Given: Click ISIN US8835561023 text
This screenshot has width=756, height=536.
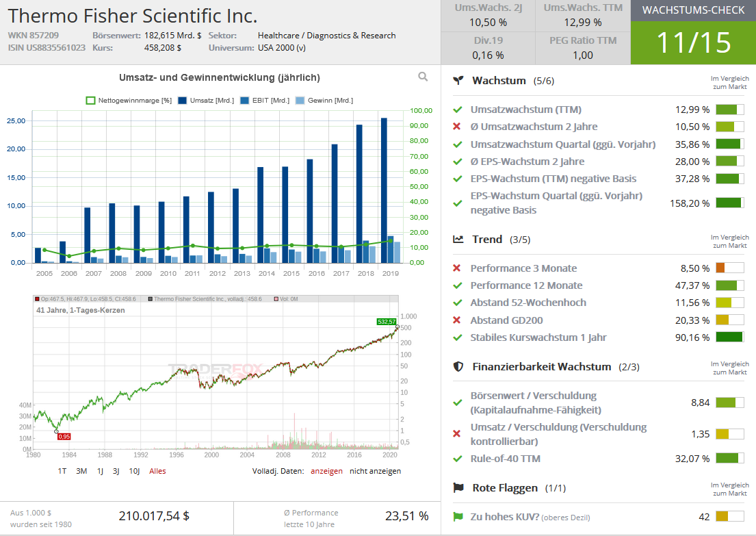Looking at the screenshot, I should [x=47, y=48].
